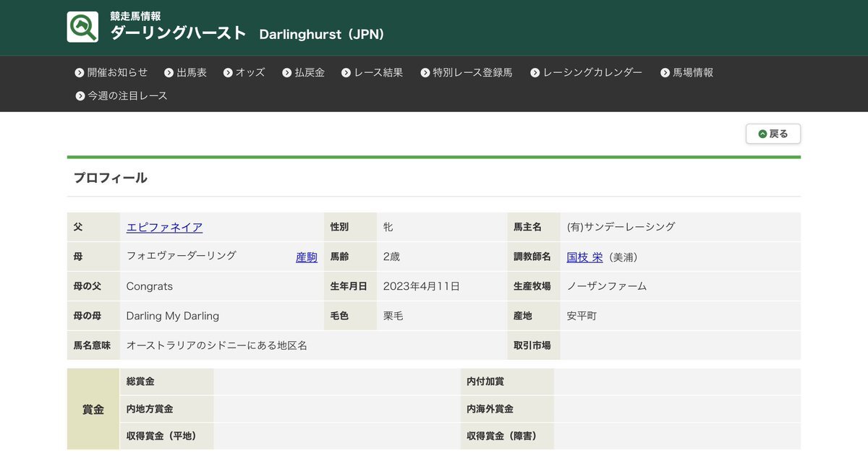This screenshot has height=469, width=868.
Task: Click the arrow icon beside 今週の注目レース
Action: tap(80, 96)
